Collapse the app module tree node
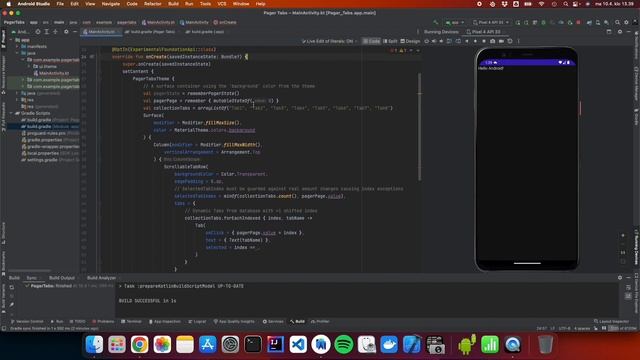The image size is (640, 360). pos(12,40)
